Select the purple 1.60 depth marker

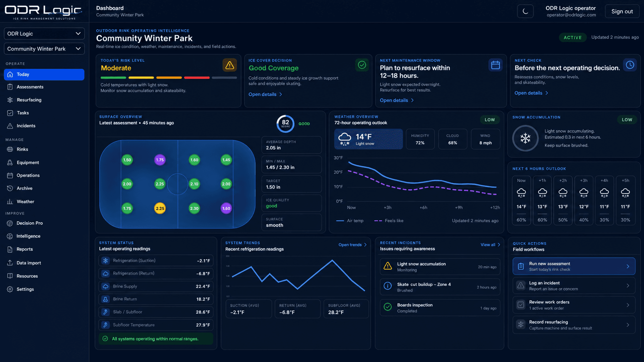226,209
